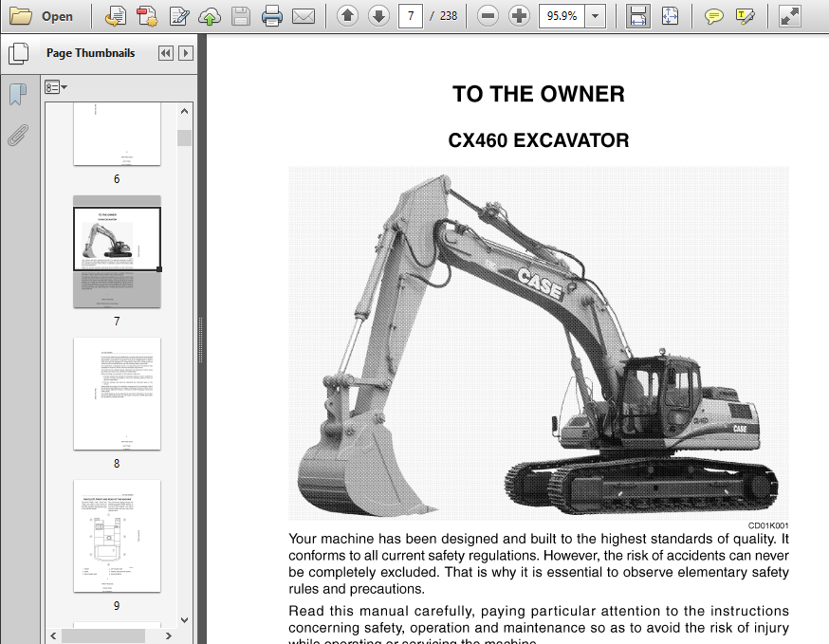Open the zoom percentage dropdown arrow
Viewport: 829px width, 644px height.
pos(596,16)
